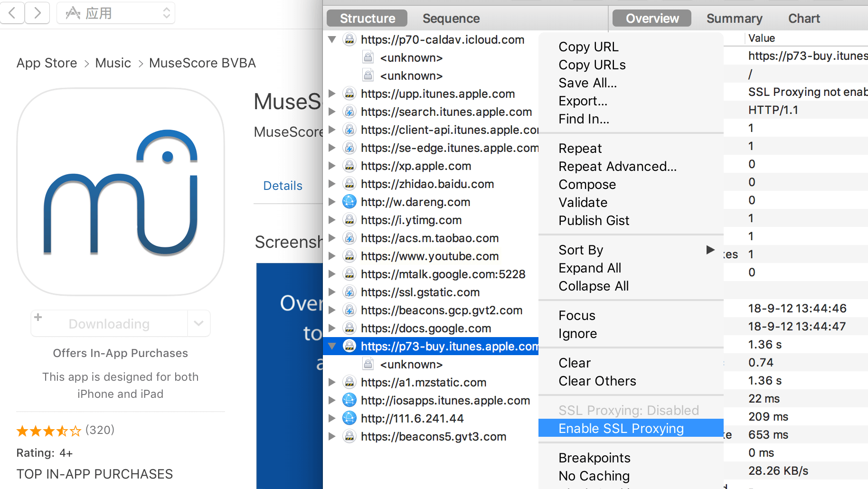Click the lock icon beside p73-buy.itunes.apple.com
Screen dimensions: 868x489
pyautogui.click(x=349, y=346)
